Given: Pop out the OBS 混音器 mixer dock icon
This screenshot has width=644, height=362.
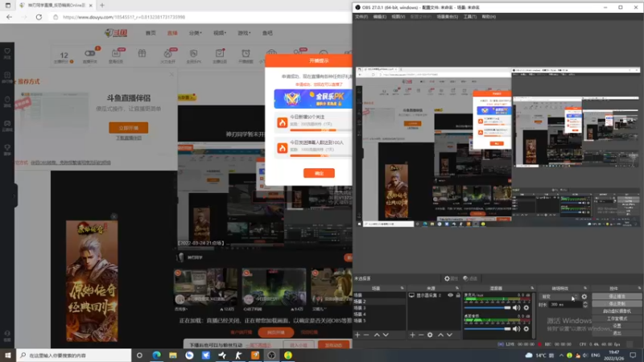Looking at the screenshot, I should point(532,288).
